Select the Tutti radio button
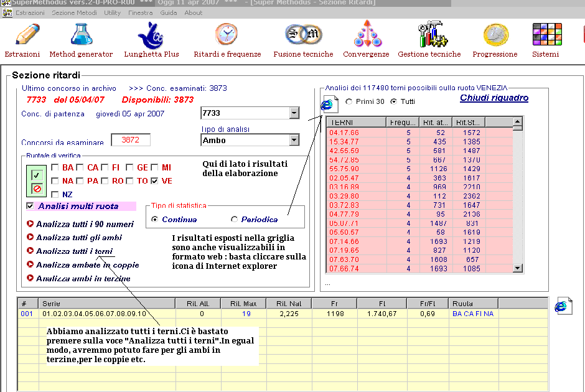The image size is (585, 392). click(393, 101)
